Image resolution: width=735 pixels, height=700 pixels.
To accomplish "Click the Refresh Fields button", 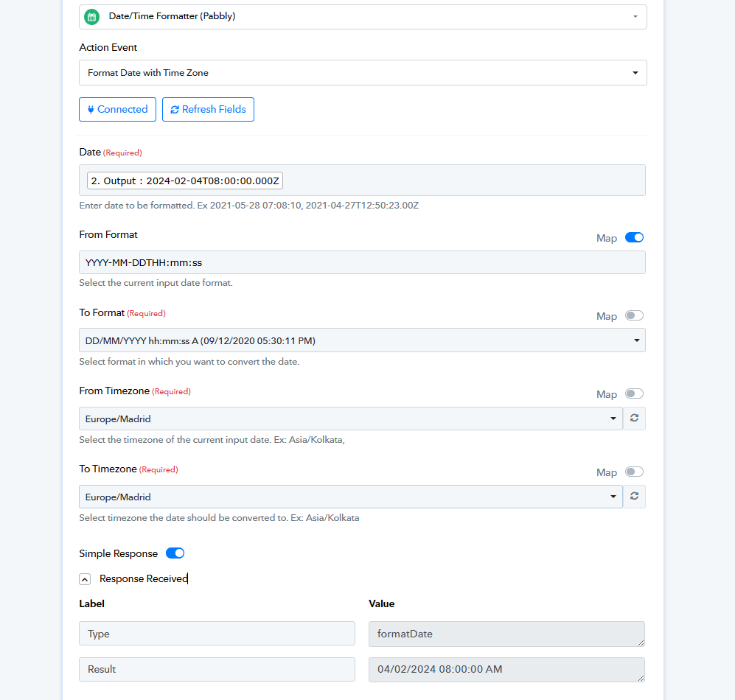I will pos(208,109).
